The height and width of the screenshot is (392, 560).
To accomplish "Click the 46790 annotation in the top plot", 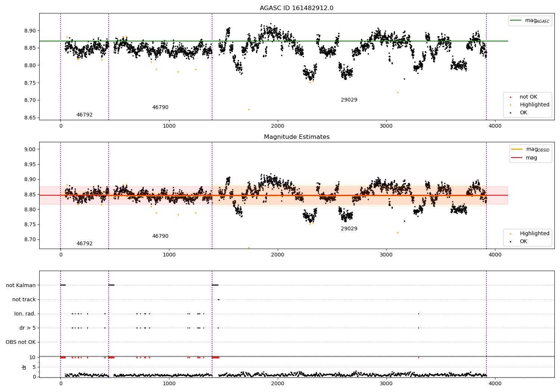I will pyautogui.click(x=160, y=108).
